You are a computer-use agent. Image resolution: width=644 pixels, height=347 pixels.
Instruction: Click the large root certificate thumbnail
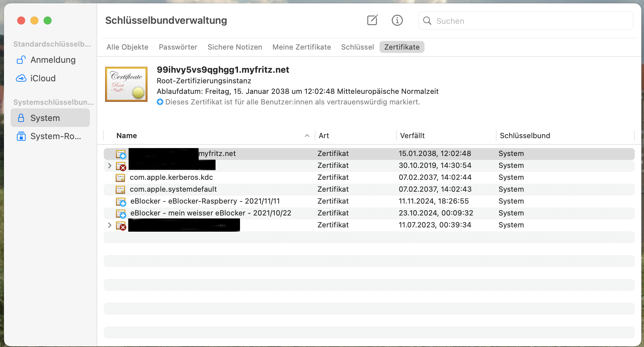click(126, 84)
